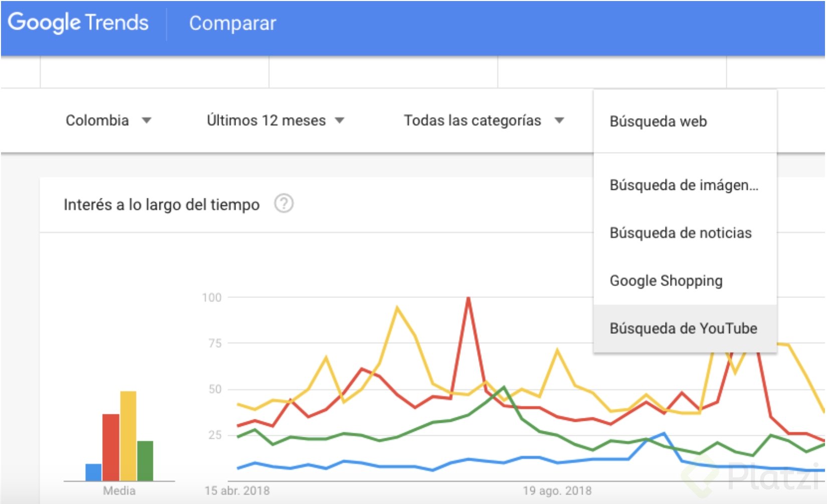Click the 19 ago. 2018 axis date
This screenshot has height=504, width=827.
click(x=557, y=491)
